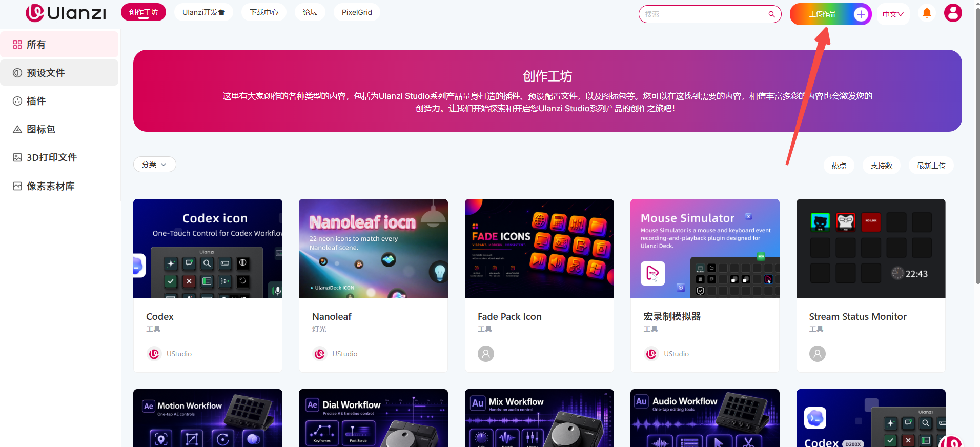980x447 pixels.
Task: Click the 像素素材库 sidebar icon
Action: pyautogui.click(x=17, y=186)
